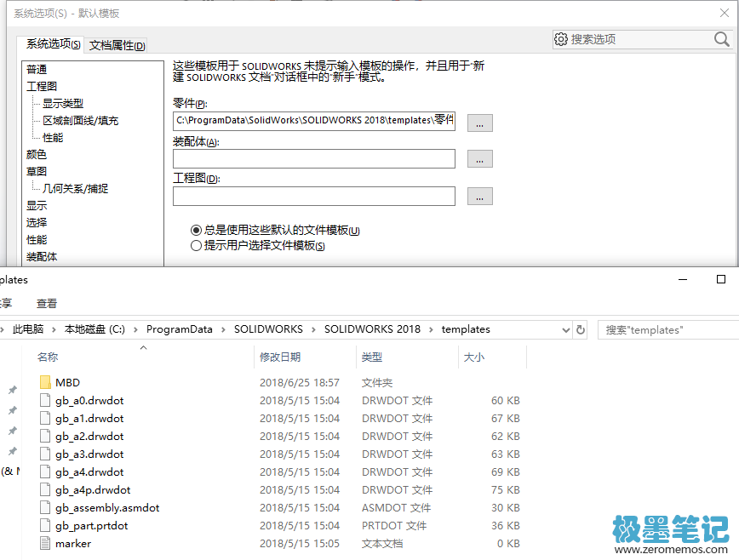739x560 pixels.
Task: Select prompt user to choose template option
Action: (197, 246)
